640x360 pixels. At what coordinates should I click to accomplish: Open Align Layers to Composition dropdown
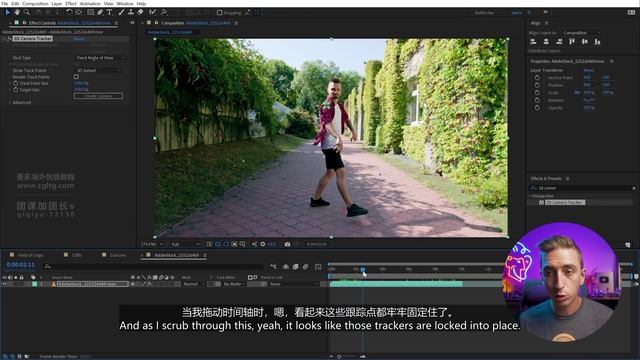(x=581, y=33)
